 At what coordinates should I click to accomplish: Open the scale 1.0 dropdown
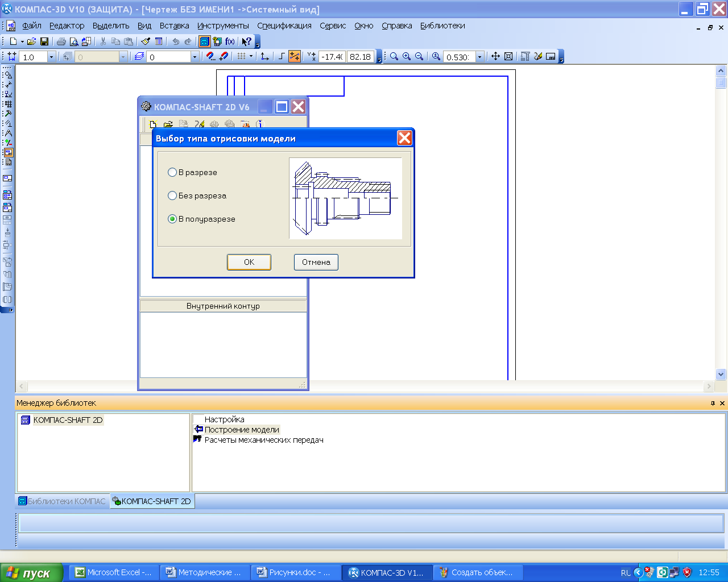click(51, 57)
